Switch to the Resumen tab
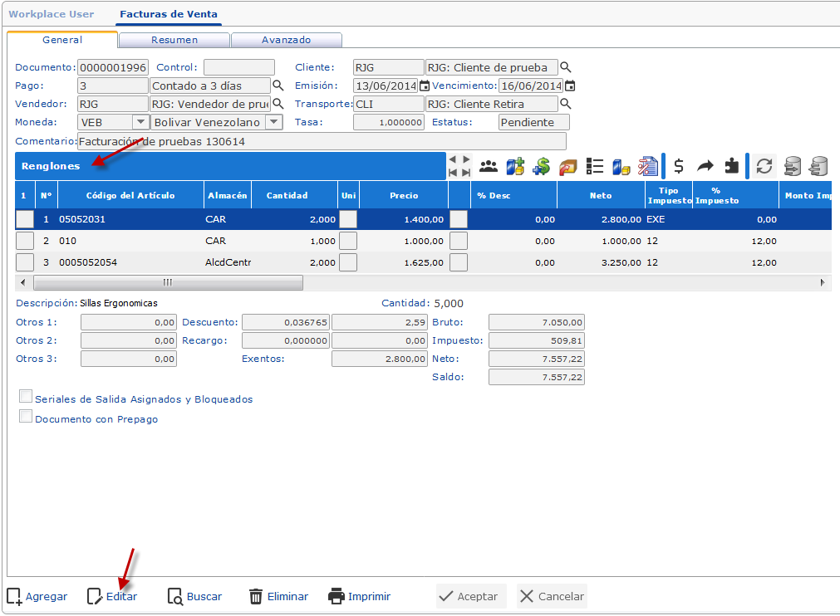Viewport: 840px width, 616px height. [x=174, y=40]
